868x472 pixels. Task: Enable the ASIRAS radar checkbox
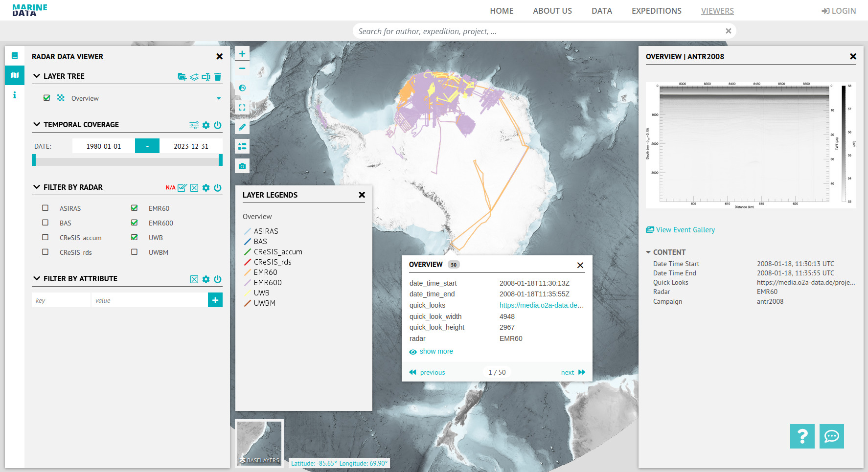(x=45, y=208)
